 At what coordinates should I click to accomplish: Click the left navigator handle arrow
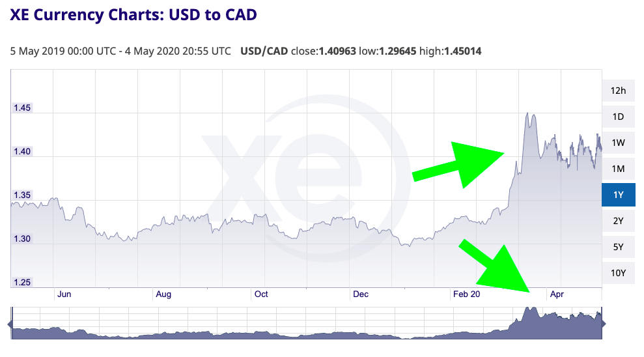point(10,324)
